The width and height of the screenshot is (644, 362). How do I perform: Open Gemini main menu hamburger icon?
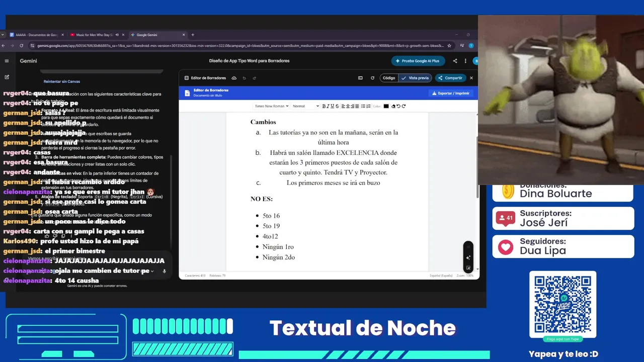click(7, 61)
